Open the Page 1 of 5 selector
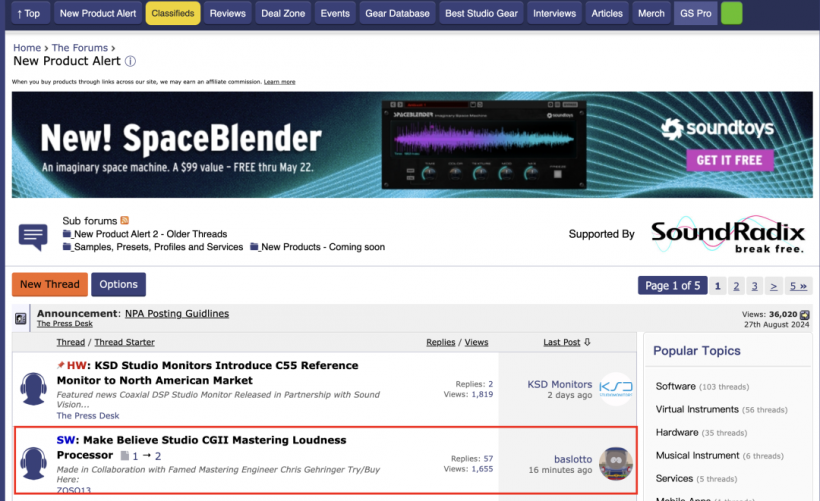 tap(673, 286)
